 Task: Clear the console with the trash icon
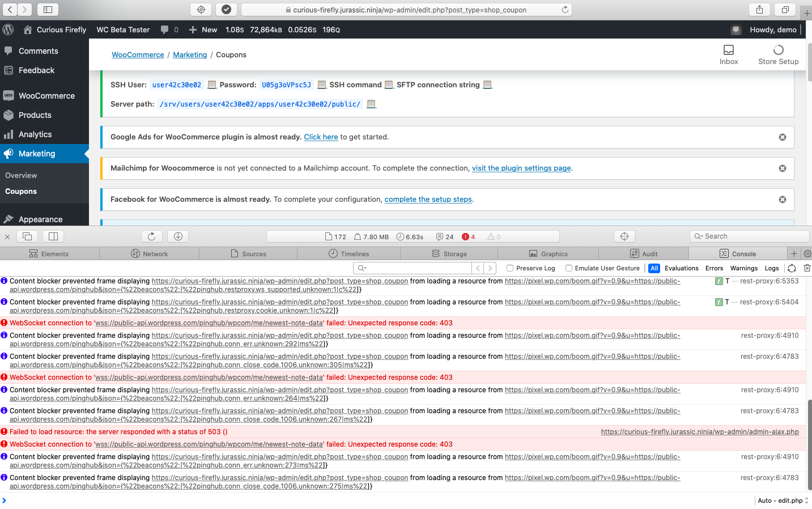coord(807,268)
